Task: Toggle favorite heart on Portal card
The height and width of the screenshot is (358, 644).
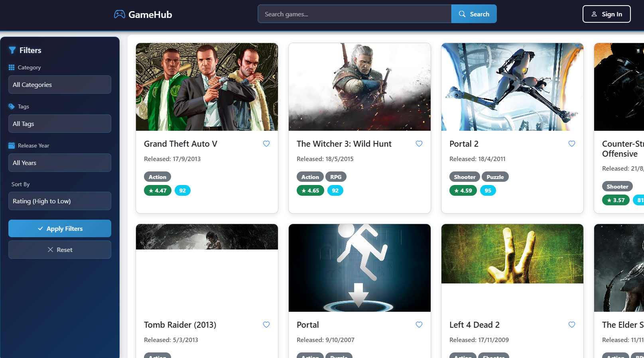Action: coord(419,325)
